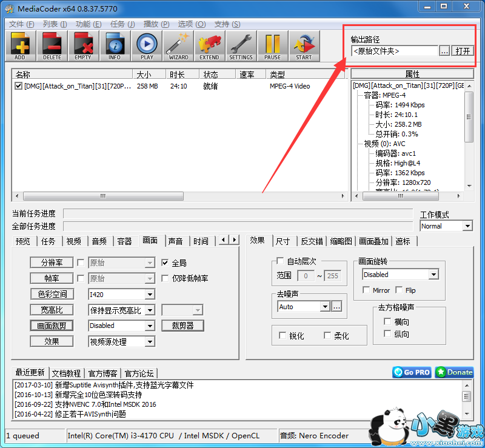Viewport: 485px width, 448px height.
Task: Click the denoise options '...' button
Action: pos(337,307)
